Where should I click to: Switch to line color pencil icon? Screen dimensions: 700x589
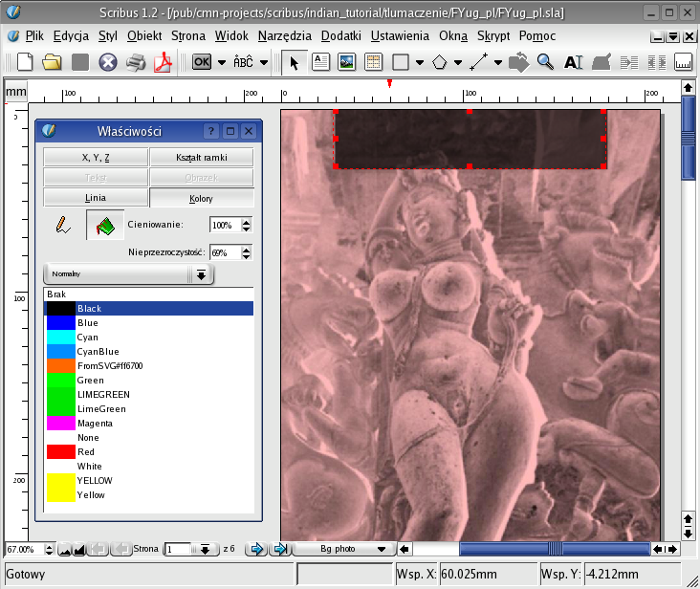pos(63,225)
